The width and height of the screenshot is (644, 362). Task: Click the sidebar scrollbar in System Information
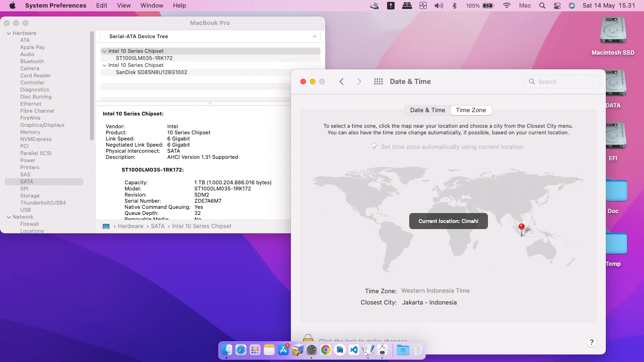pyautogui.click(x=92, y=85)
